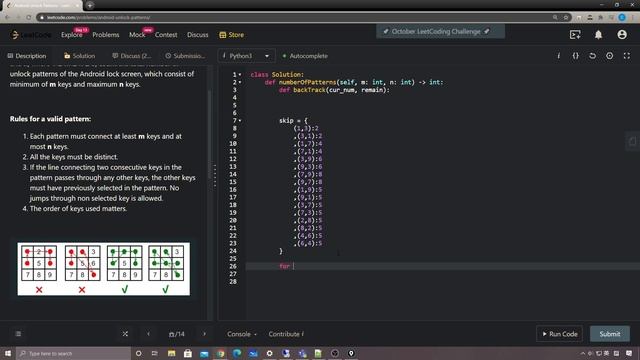Click the Run Code button

560,334
